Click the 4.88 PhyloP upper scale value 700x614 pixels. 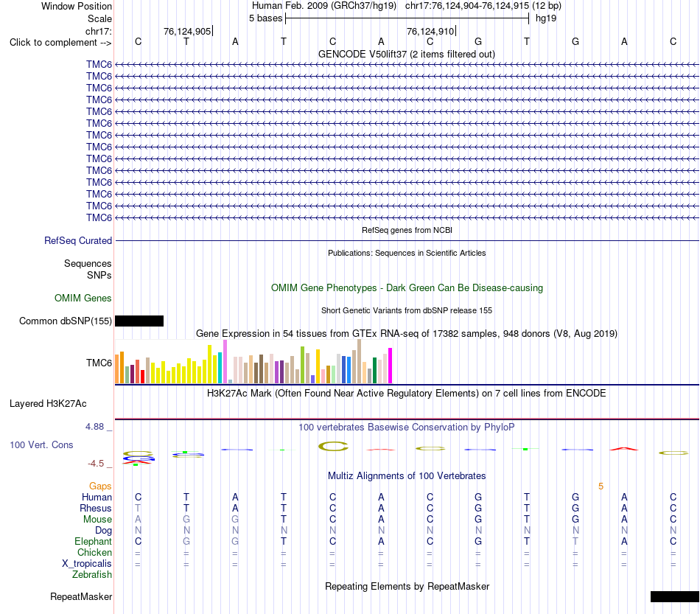94,427
